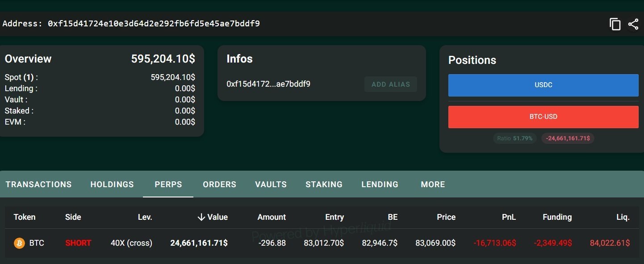This screenshot has width=644, height=264.
Task: Click the Vault overview row label
Action: click(16, 100)
